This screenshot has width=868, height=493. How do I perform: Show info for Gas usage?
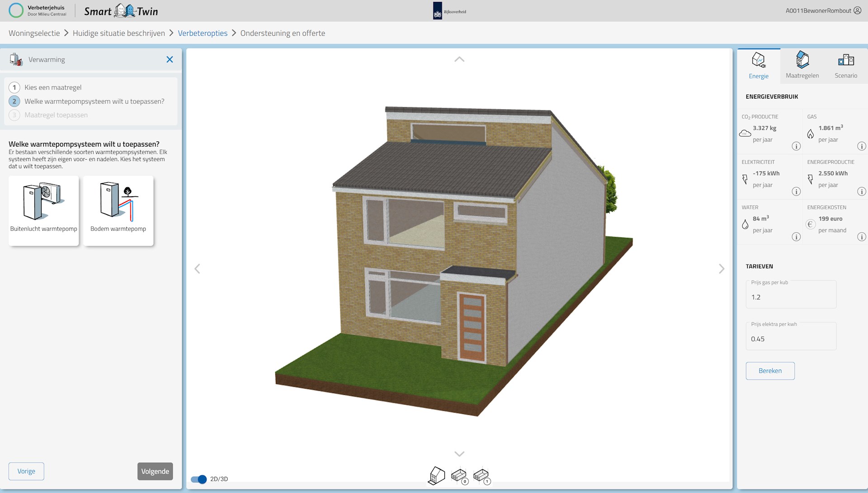tap(862, 146)
